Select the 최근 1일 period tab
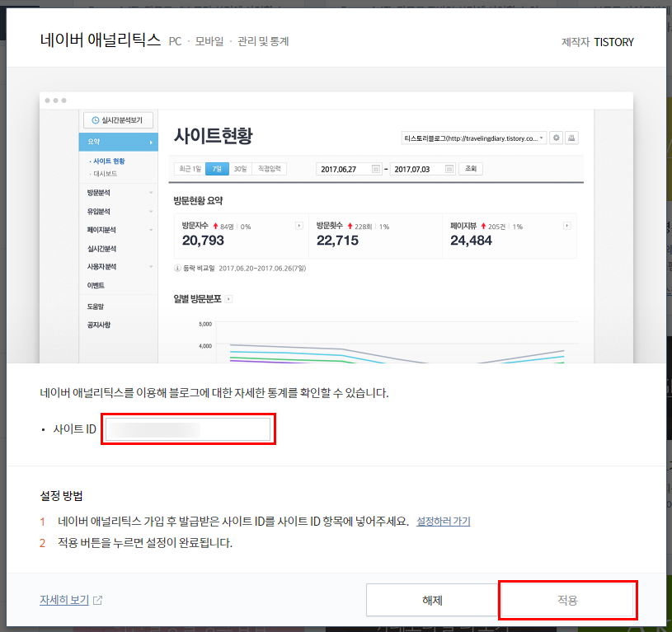Image resolution: width=672 pixels, height=632 pixels. pos(190,169)
